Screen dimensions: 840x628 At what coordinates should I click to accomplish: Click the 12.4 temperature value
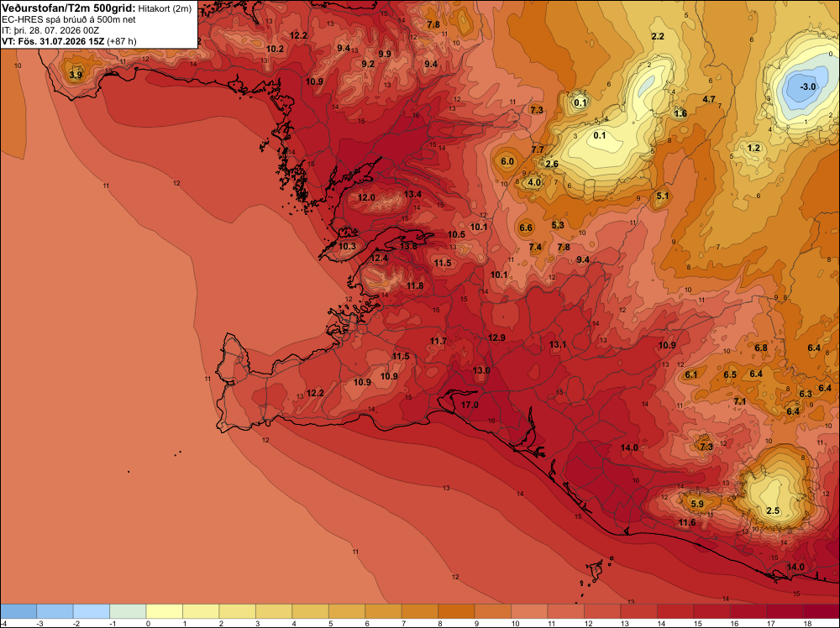click(379, 259)
